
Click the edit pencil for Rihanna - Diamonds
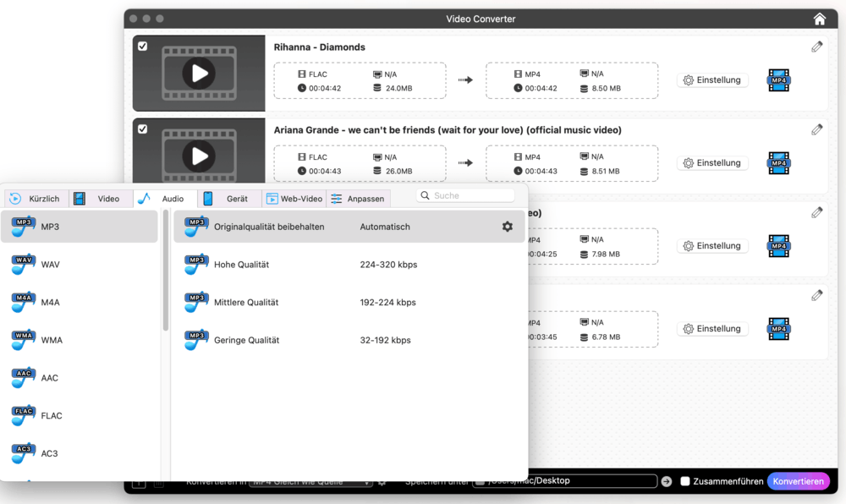click(x=816, y=47)
